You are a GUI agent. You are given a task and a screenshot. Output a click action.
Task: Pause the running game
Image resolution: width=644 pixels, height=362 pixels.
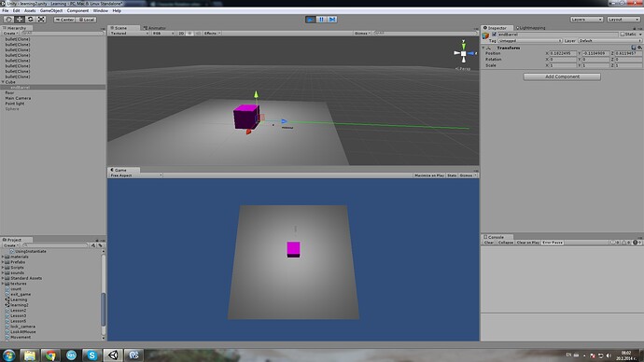[x=322, y=20]
